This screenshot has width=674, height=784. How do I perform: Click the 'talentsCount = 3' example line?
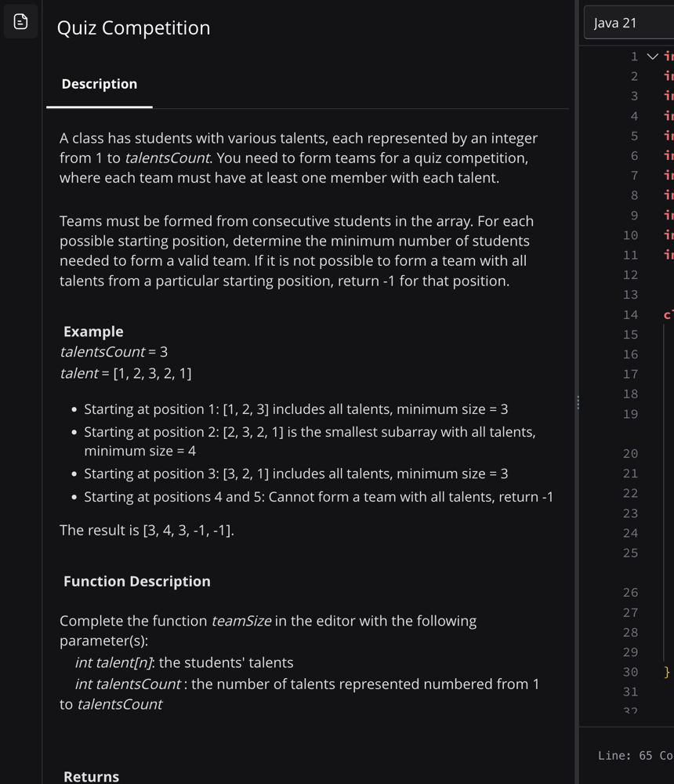pyautogui.click(x=114, y=352)
